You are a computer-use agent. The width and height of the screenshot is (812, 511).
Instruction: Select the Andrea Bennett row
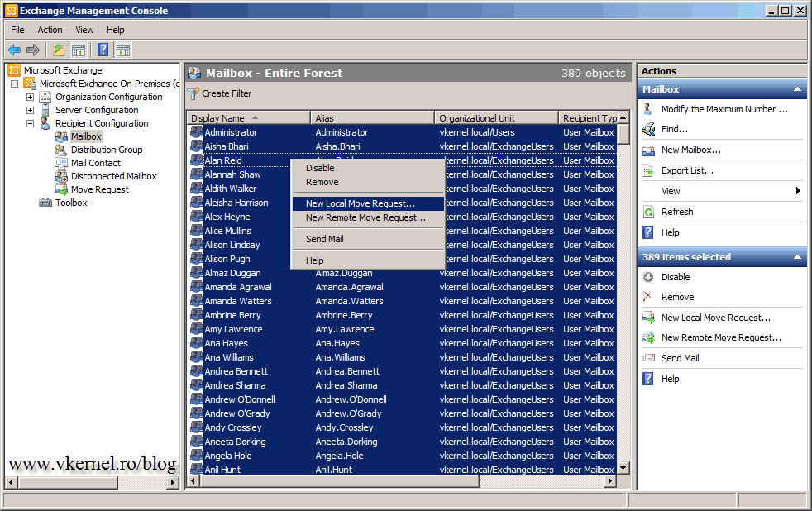[x=402, y=371]
